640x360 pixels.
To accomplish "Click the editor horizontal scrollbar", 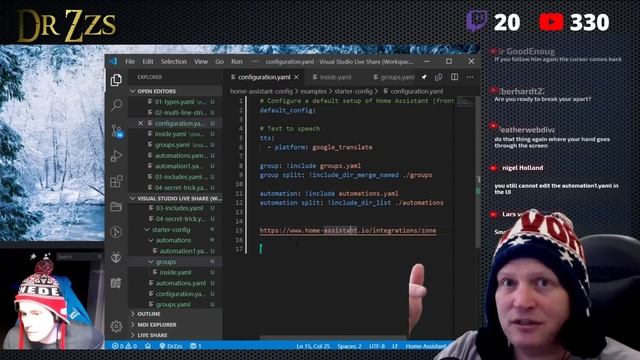I will click(333, 338).
